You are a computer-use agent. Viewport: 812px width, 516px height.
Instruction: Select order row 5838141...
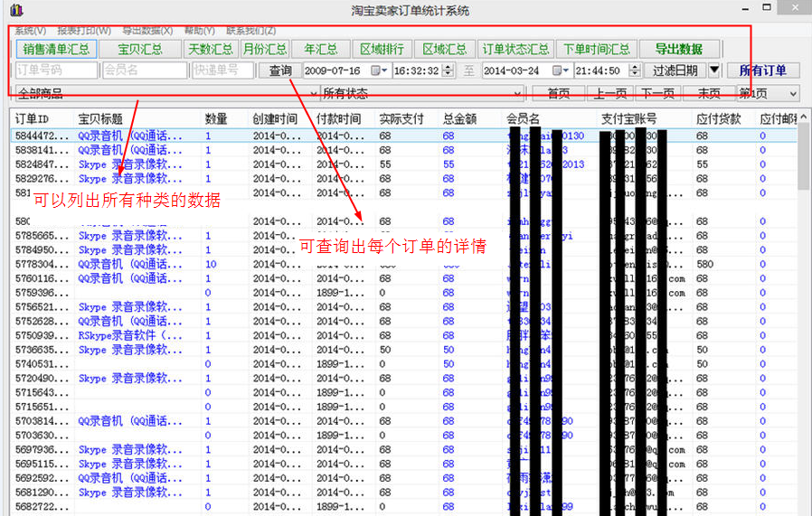[404, 150]
